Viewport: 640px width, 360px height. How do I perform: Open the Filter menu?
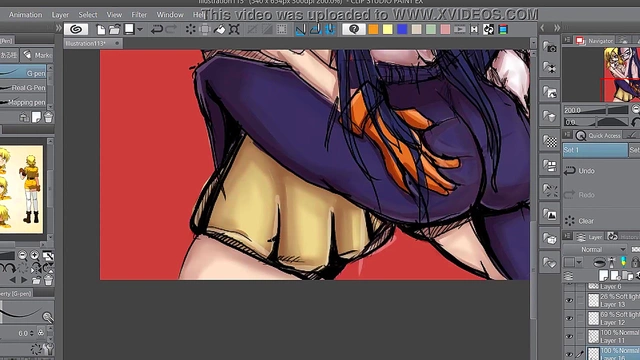coord(139,15)
